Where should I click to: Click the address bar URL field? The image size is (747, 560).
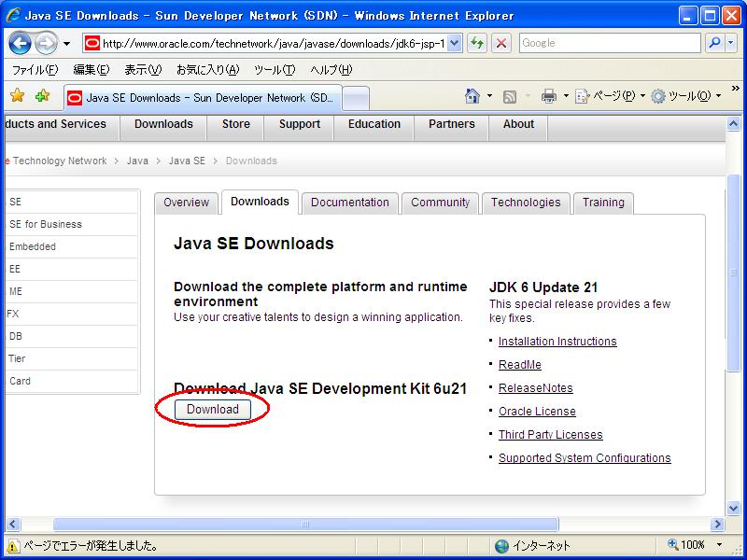tap(274, 44)
